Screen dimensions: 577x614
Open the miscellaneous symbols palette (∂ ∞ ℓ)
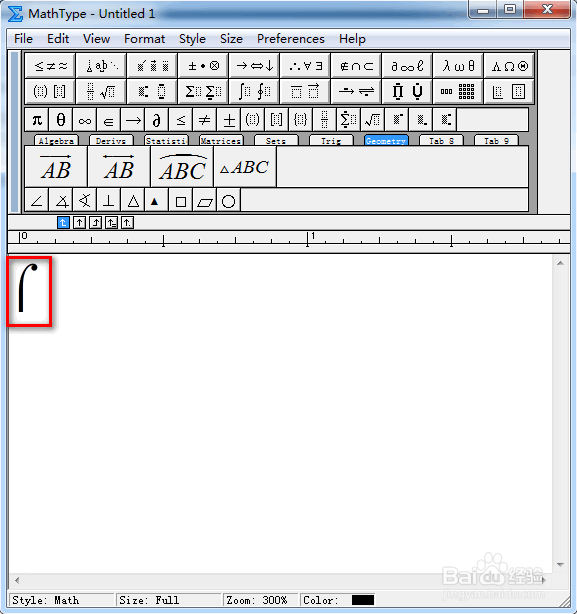click(x=407, y=66)
